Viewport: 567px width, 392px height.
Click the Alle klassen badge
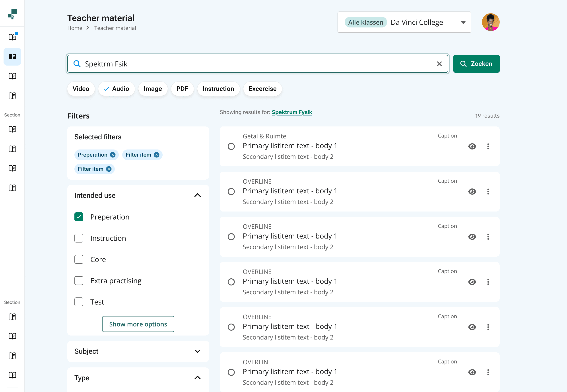365,22
